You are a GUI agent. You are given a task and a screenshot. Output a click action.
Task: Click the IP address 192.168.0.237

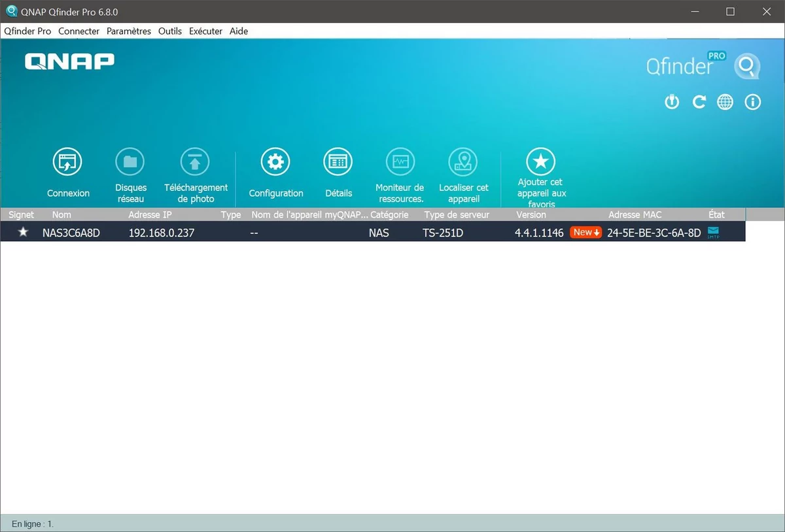pos(162,232)
